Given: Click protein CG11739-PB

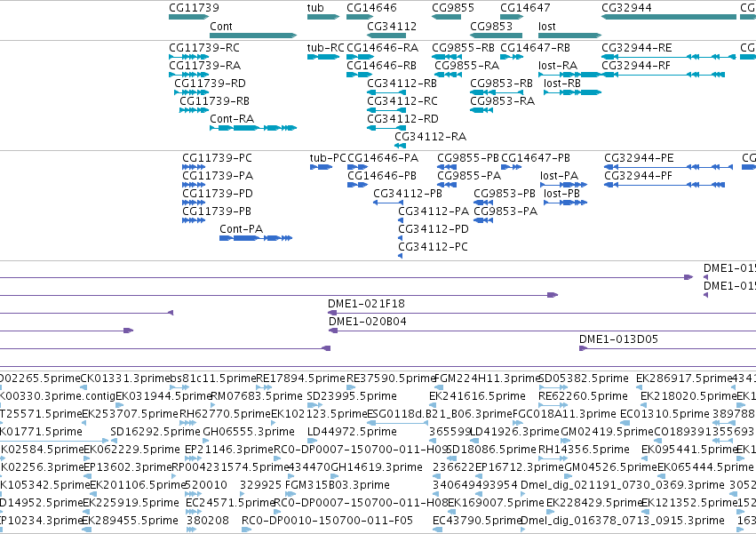Looking at the screenshot, I should [194, 221].
